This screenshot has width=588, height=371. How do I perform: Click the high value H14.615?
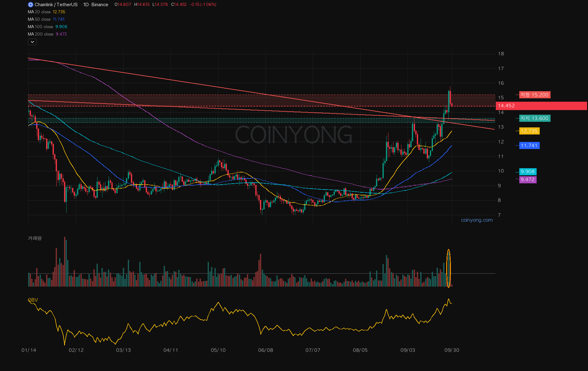[x=142, y=5]
